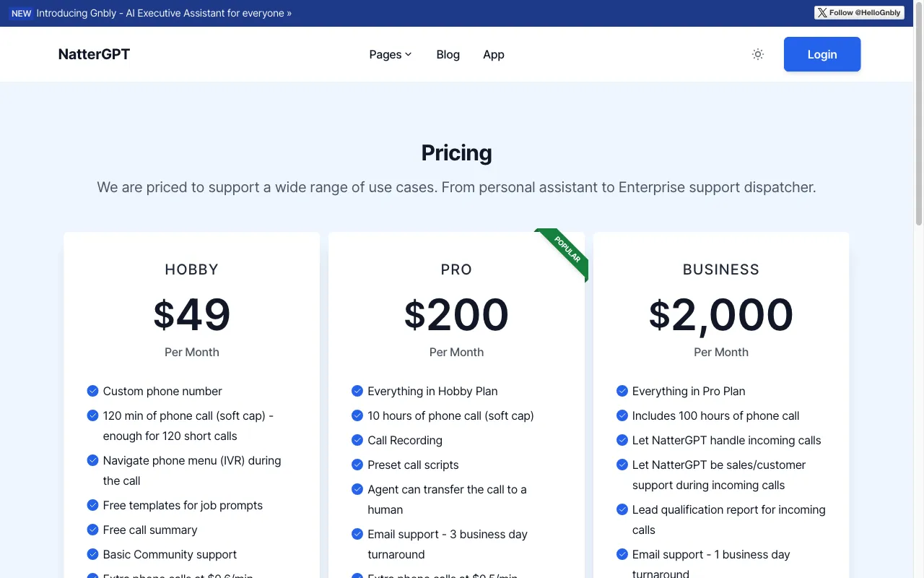Image resolution: width=924 pixels, height=578 pixels.
Task: Click 'Preset call scripts' feature text
Action: 413,465
